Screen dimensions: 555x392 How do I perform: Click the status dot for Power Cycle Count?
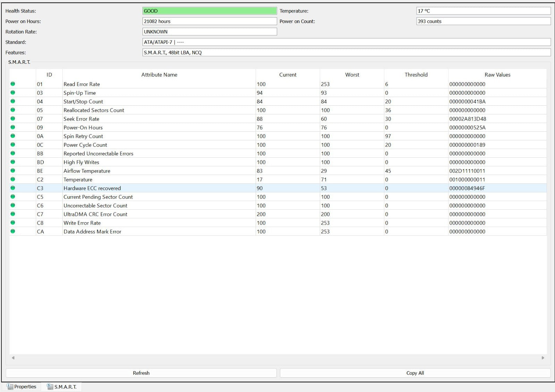click(x=13, y=145)
